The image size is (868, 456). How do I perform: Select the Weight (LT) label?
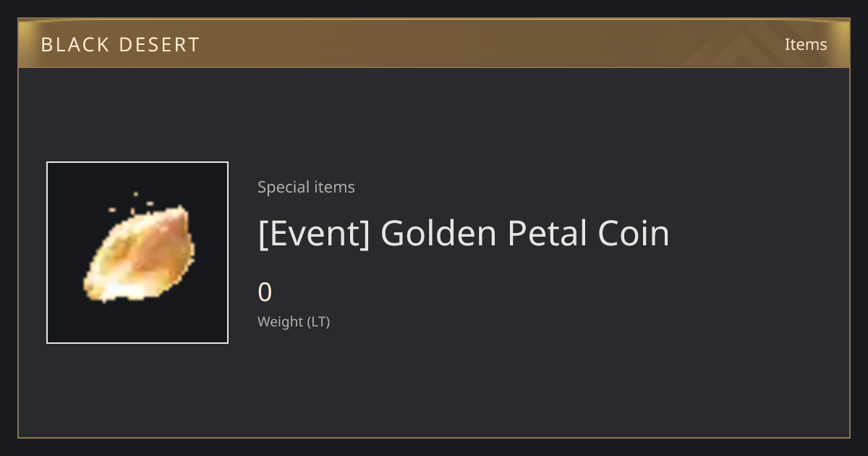pos(294,321)
